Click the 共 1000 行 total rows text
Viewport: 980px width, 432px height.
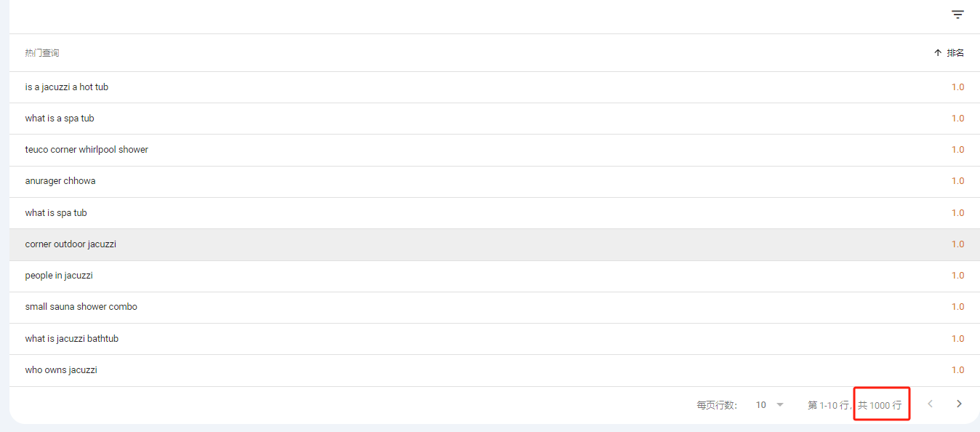pos(880,405)
